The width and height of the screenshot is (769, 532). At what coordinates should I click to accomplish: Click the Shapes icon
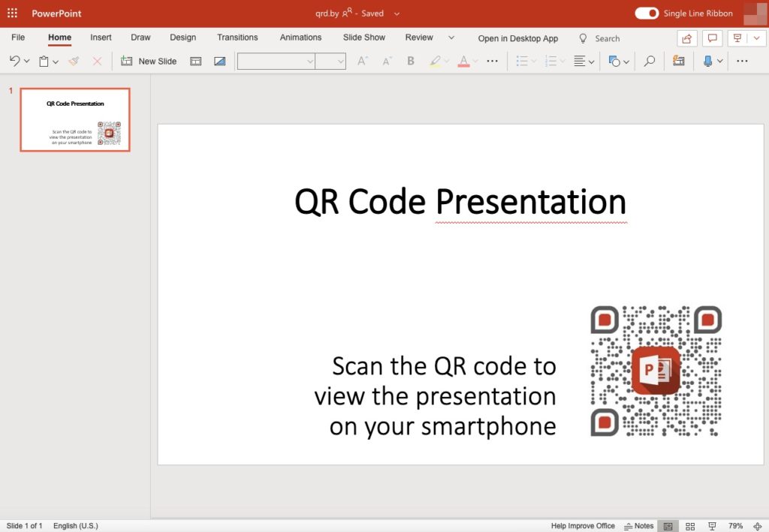click(614, 62)
